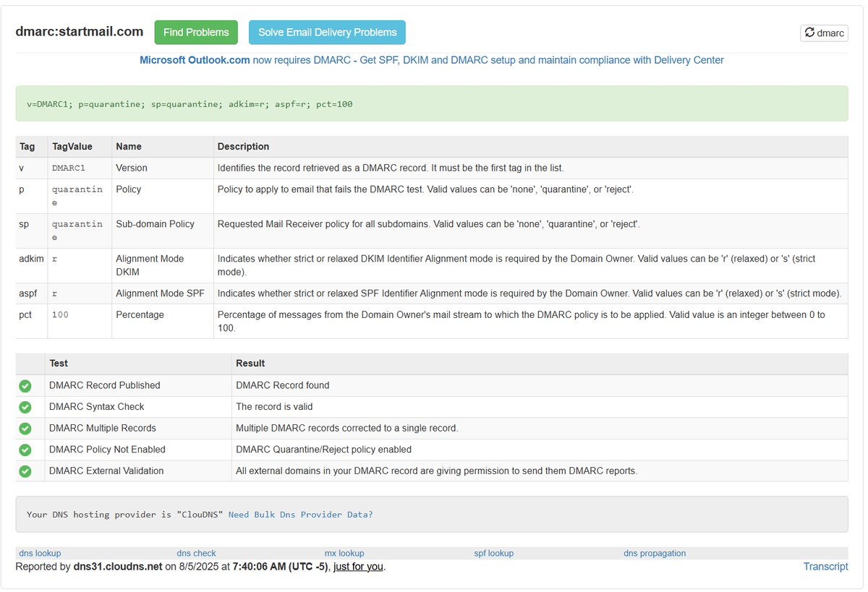Screen dimensions: 868x592
Task: Click the green check icon for DMARC External Validation
Action: coord(25,471)
